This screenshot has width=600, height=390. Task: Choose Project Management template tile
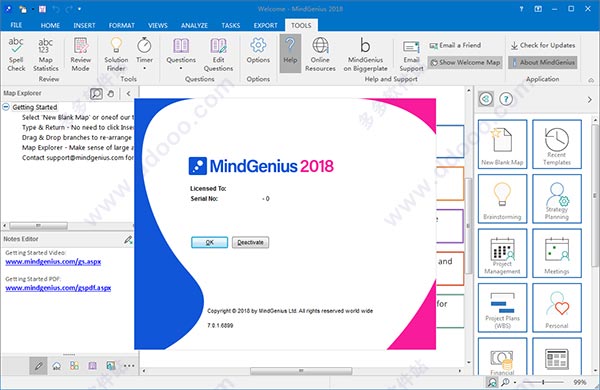[502, 253]
